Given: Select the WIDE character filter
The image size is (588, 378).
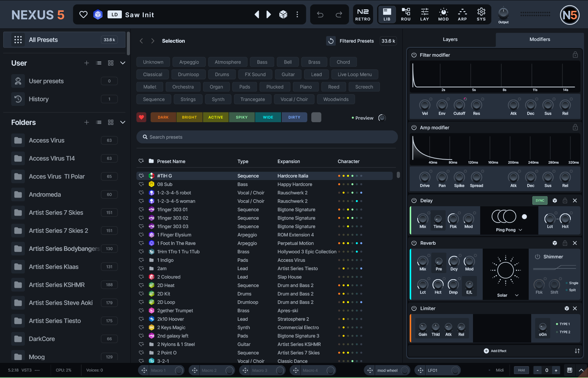Looking at the screenshot, I should pyautogui.click(x=268, y=117).
